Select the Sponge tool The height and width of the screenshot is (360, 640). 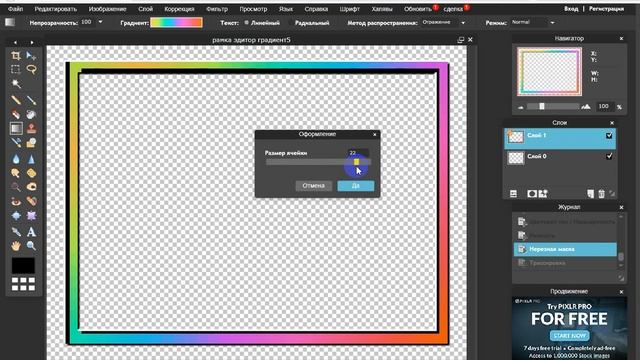click(31, 173)
